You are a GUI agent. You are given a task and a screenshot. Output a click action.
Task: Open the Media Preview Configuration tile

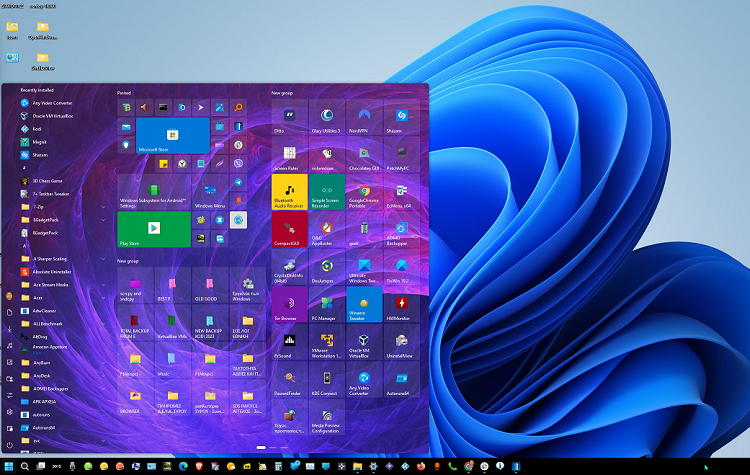327,417
